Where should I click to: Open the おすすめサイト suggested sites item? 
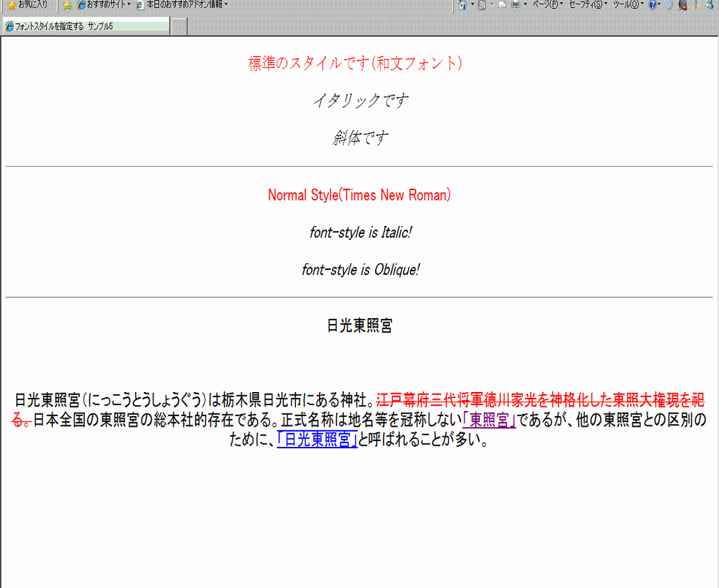pyautogui.click(x=104, y=5)
